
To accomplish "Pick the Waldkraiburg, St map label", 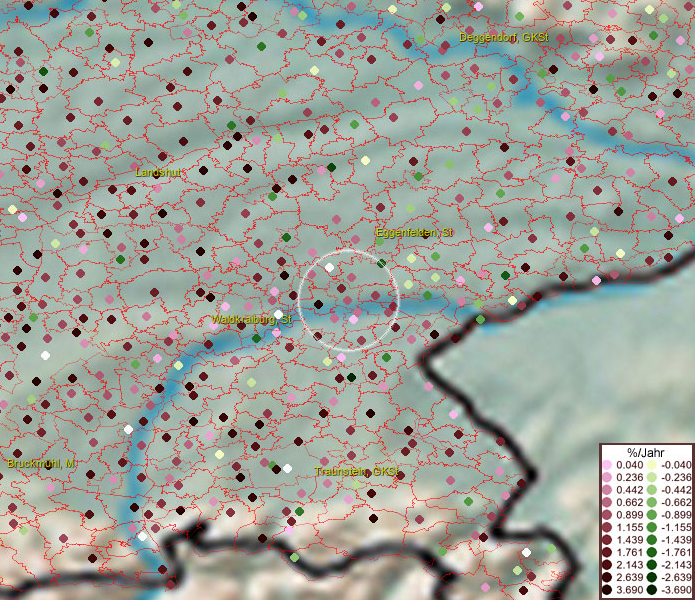I will (x=250, y=319).
